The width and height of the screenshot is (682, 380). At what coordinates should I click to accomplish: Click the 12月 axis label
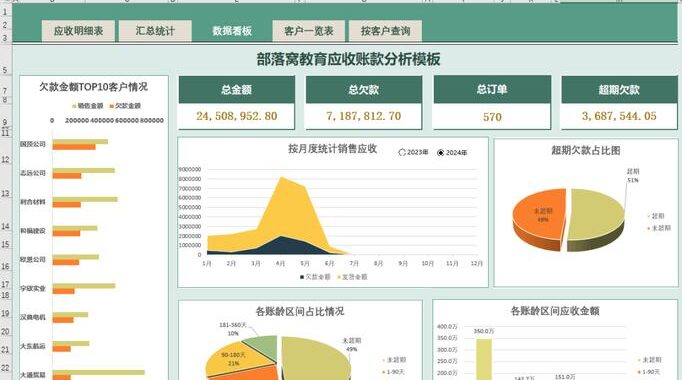click(477, 263)
